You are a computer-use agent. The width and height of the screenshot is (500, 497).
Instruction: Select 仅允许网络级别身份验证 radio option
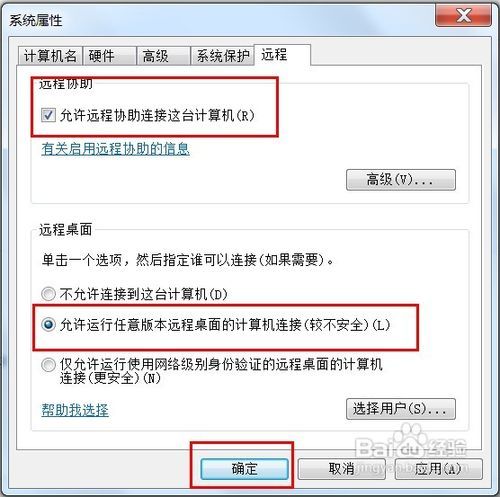48,365
